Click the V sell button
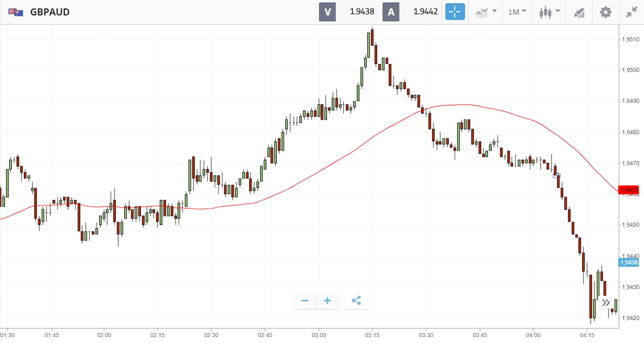Screen dimensions: 644x343 [327, 12]
